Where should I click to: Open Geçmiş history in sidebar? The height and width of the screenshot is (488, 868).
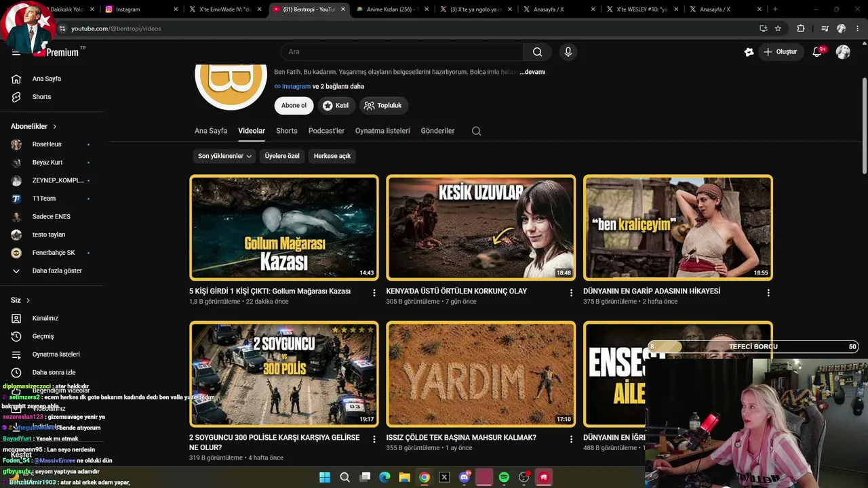43,336
